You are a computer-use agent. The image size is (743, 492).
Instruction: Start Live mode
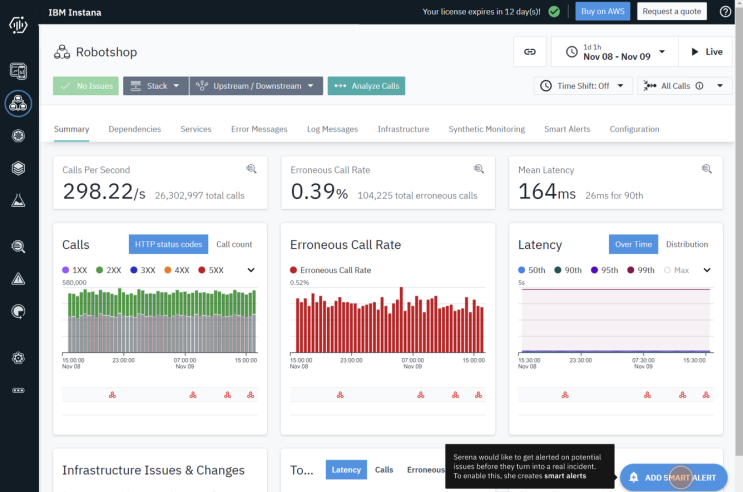(706, 52)
